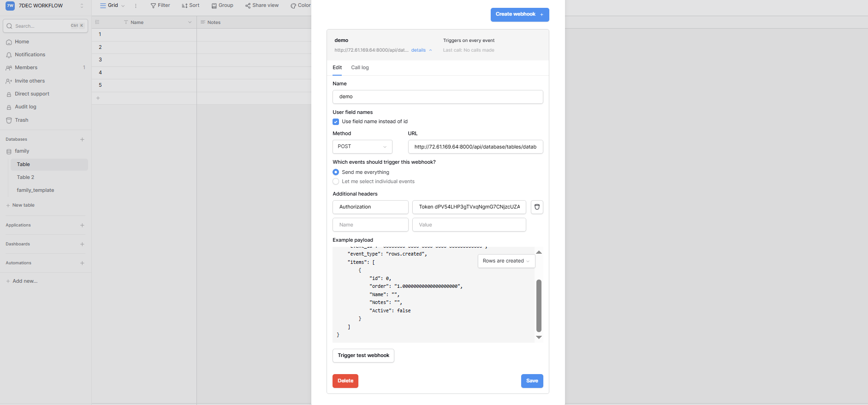Delete the Authorization header with trash icon

(536, 207)
